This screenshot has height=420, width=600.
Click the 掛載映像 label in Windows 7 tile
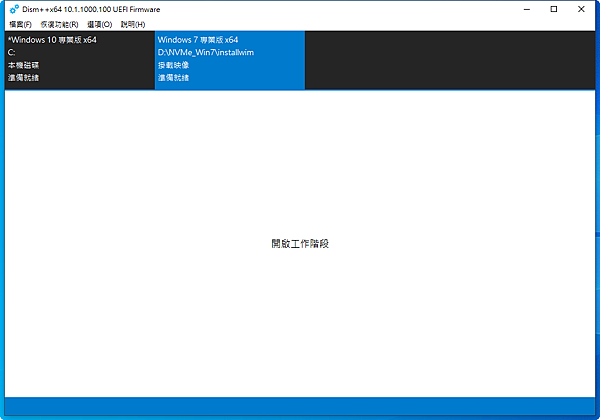coord(173,65)
